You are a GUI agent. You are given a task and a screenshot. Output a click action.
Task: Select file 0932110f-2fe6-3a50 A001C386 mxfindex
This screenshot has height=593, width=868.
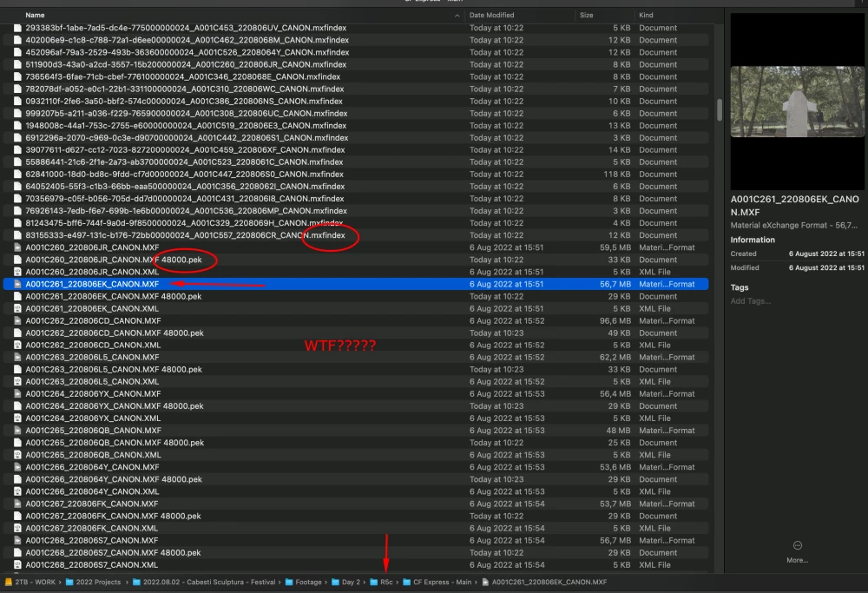[x=184, y=101]
